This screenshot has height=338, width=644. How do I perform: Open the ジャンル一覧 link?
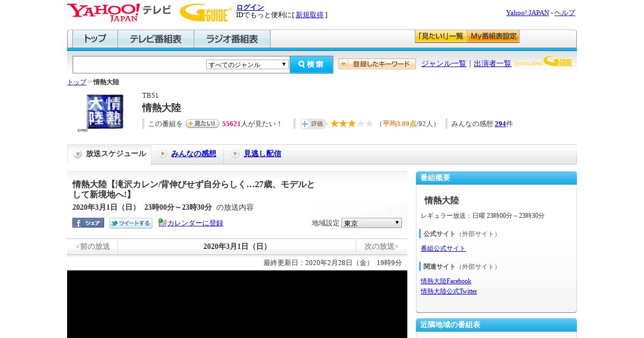point(444,64)
